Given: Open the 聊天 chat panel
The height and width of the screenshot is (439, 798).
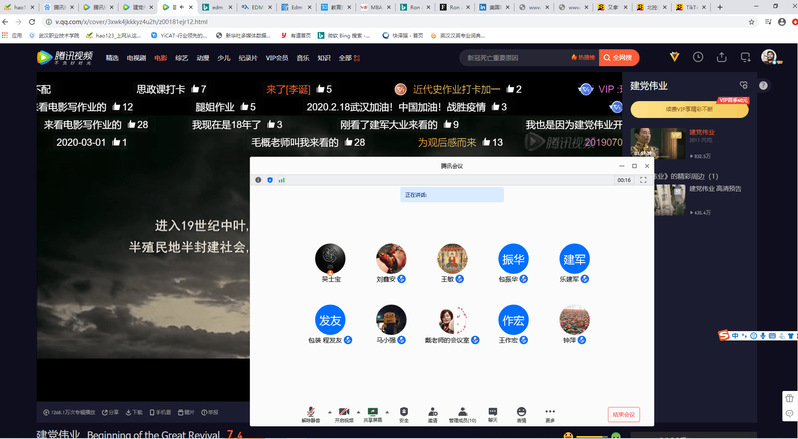Looking at the screenshot, I should click(x=492, y=412).
